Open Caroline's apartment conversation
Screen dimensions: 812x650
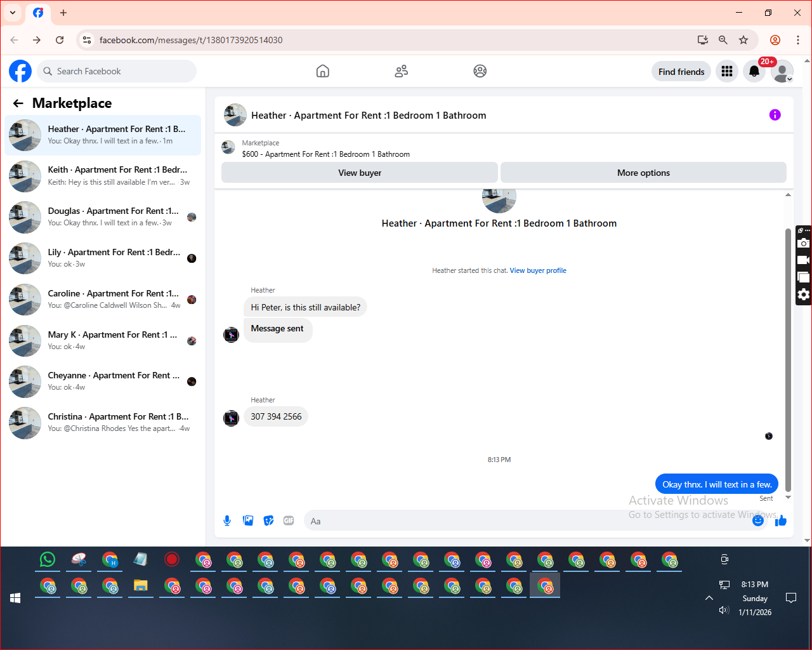[103, 300]
